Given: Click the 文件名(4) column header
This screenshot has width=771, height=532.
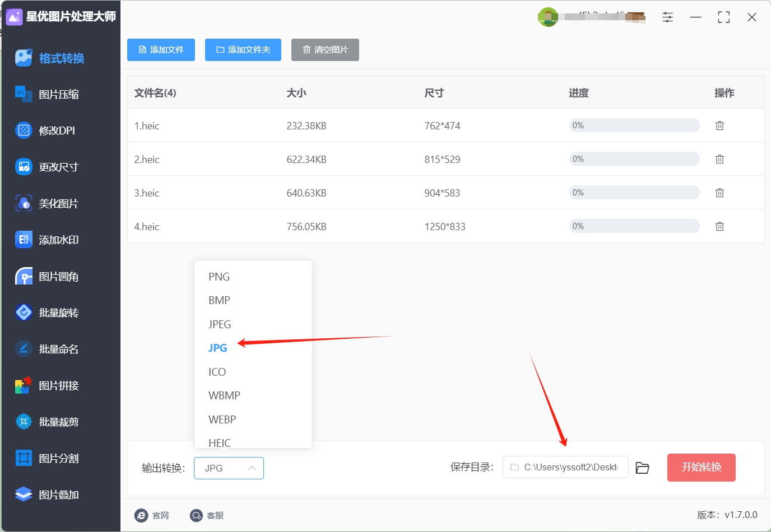Looking at the screenshot, I should pyautogui.click(x=155, y=93).
